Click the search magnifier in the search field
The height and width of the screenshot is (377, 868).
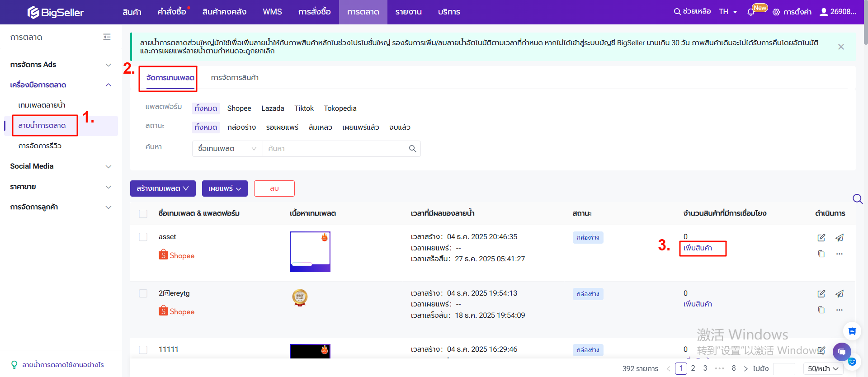[x=412, y=149]
